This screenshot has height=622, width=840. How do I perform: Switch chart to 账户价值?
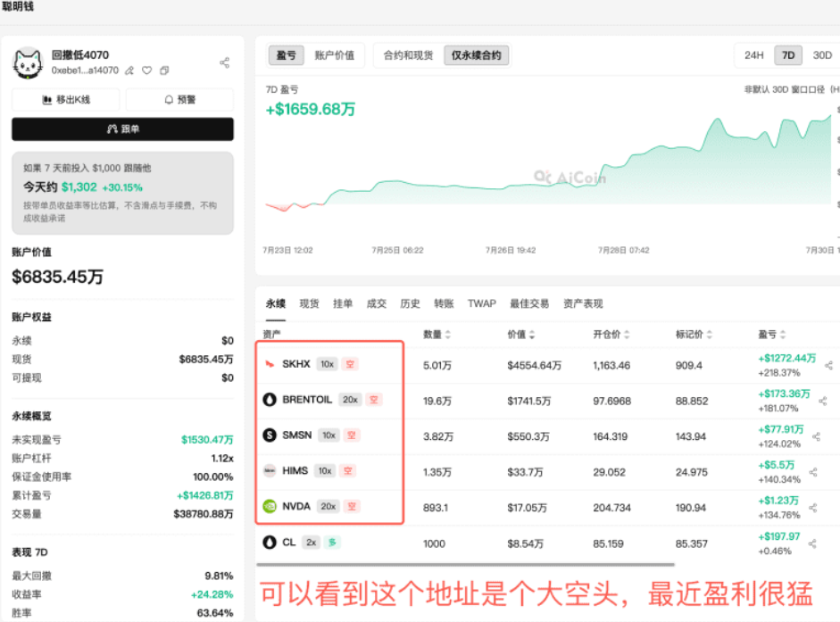point(334,55)
